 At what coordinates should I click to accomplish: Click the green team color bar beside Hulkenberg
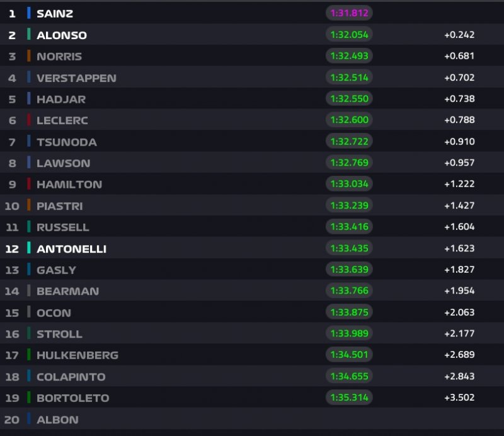click(29, 355)
